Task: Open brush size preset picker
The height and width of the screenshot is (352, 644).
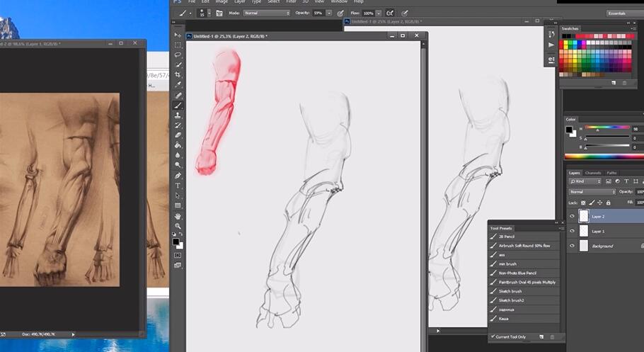Action: click(x=209, y=13)
